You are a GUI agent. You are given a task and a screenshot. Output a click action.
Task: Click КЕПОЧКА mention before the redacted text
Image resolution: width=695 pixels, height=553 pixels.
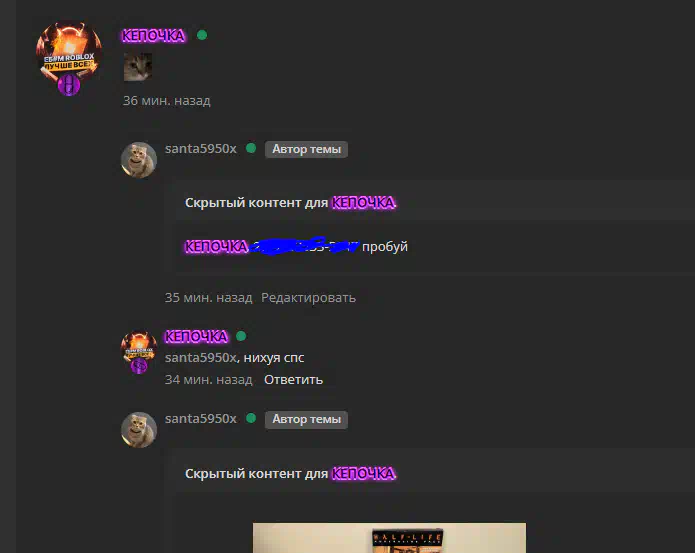[x=216, y=246]
